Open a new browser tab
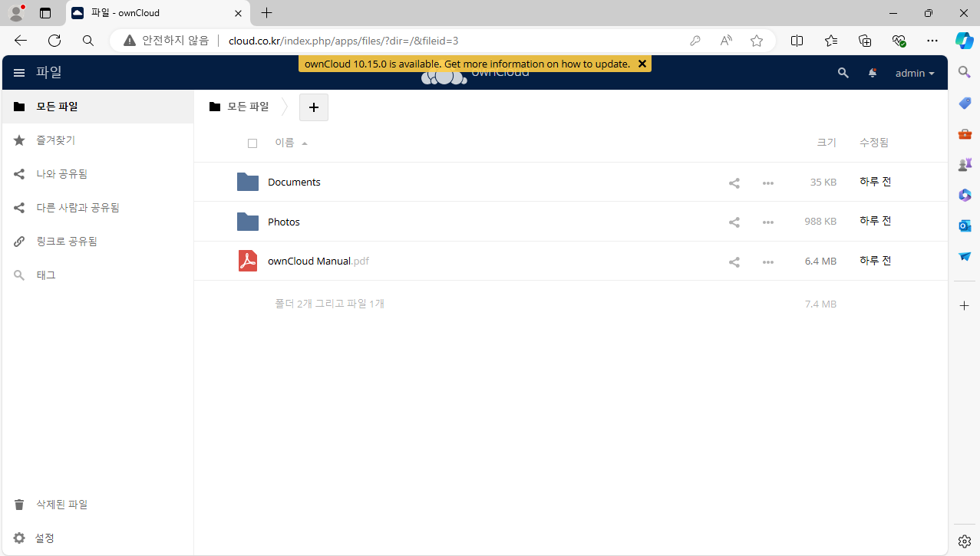This screenshot has width=980, height=556. click(x=266, y=13)
